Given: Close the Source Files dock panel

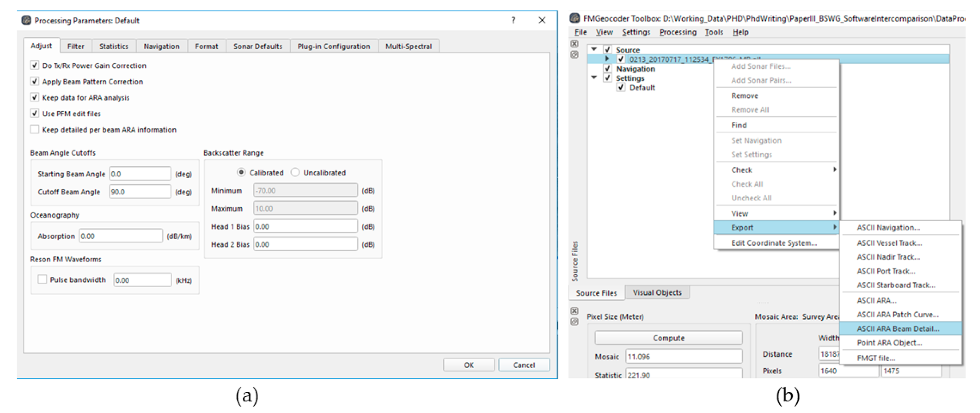Looking at the screenshot, I should 574,44.
